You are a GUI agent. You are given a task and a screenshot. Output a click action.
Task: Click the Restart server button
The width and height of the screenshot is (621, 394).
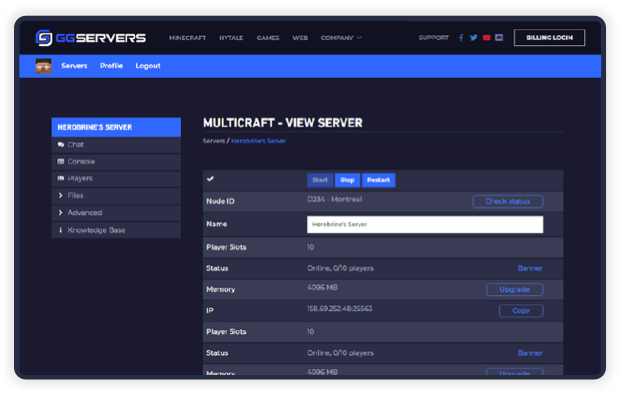(x=378, y=180)
